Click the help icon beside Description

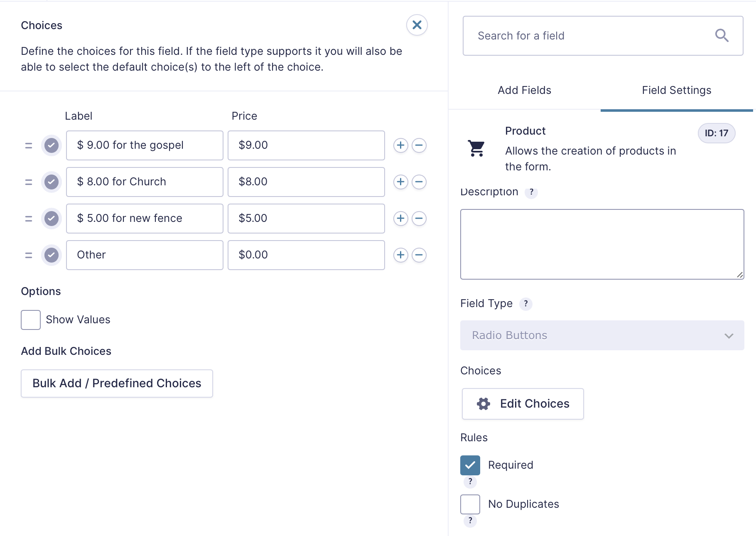coord(531,192)
